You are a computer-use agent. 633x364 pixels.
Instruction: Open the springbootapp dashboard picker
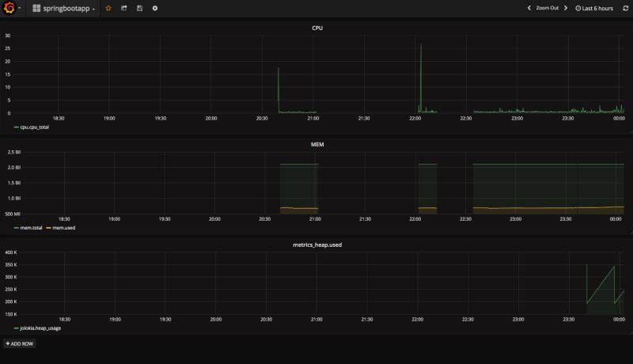[x=64, y=8]
